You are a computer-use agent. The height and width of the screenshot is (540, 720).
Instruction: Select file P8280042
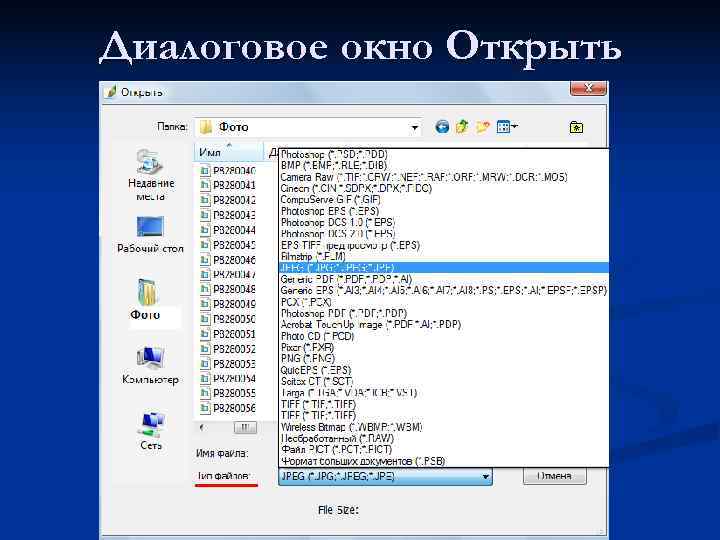[228, 201]
